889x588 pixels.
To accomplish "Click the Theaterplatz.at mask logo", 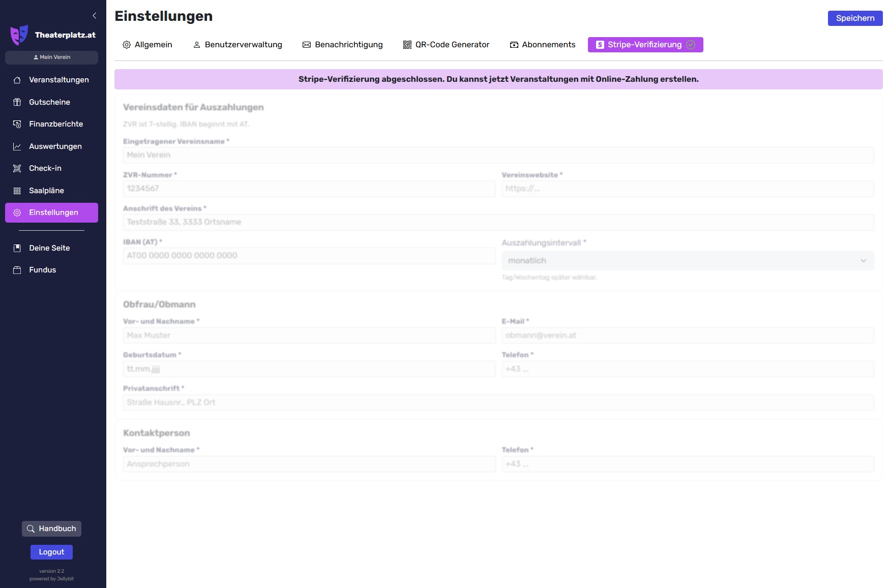I will click(19, 35).
